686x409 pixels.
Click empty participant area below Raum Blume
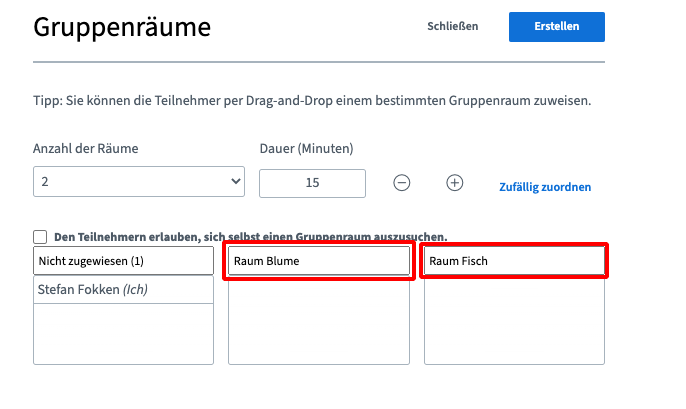click(318, 322)
